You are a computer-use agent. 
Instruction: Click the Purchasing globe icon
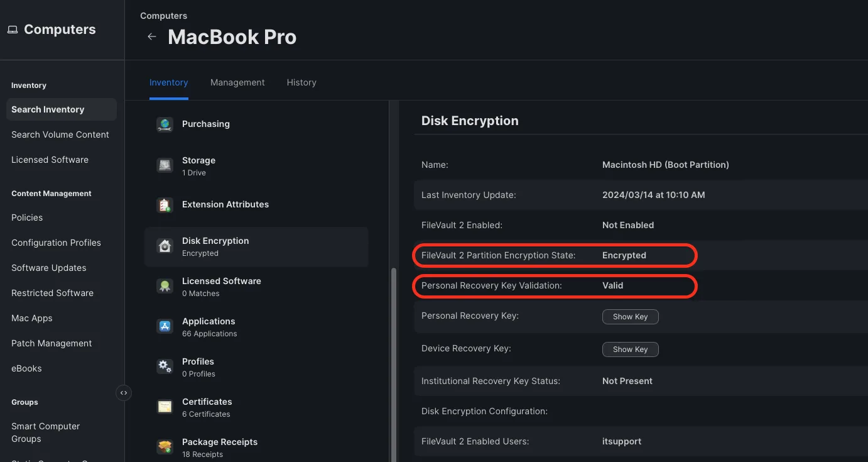click(165, 124)
